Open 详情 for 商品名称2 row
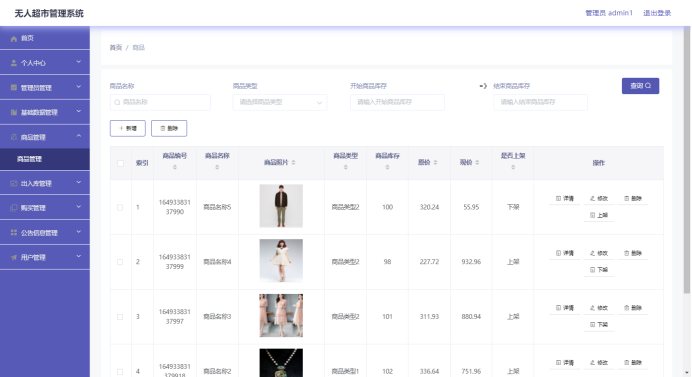This screenshot has height=377, width=692. pos(564,363)
